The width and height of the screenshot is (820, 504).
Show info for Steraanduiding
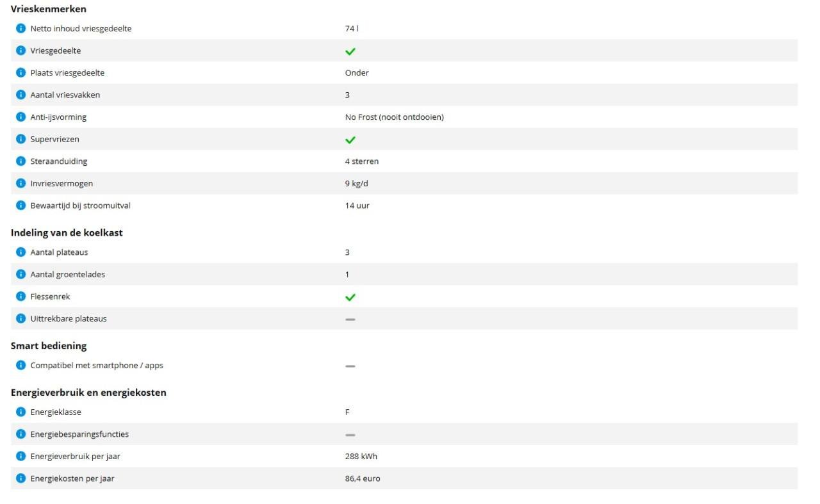pos(20,161)
